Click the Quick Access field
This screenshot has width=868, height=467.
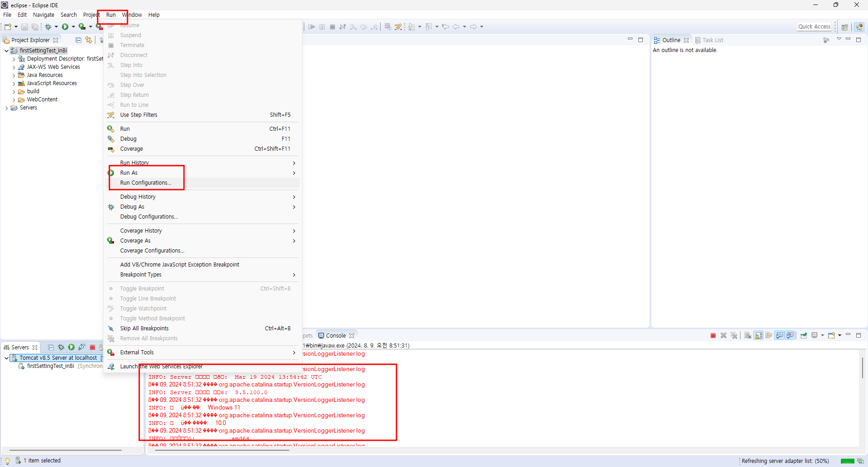click(814, 27)
